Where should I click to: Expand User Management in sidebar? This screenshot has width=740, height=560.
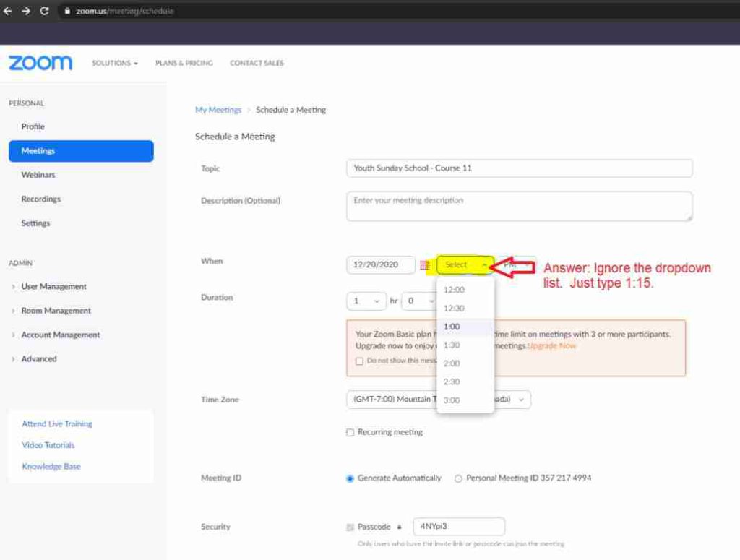pos(53,287)
